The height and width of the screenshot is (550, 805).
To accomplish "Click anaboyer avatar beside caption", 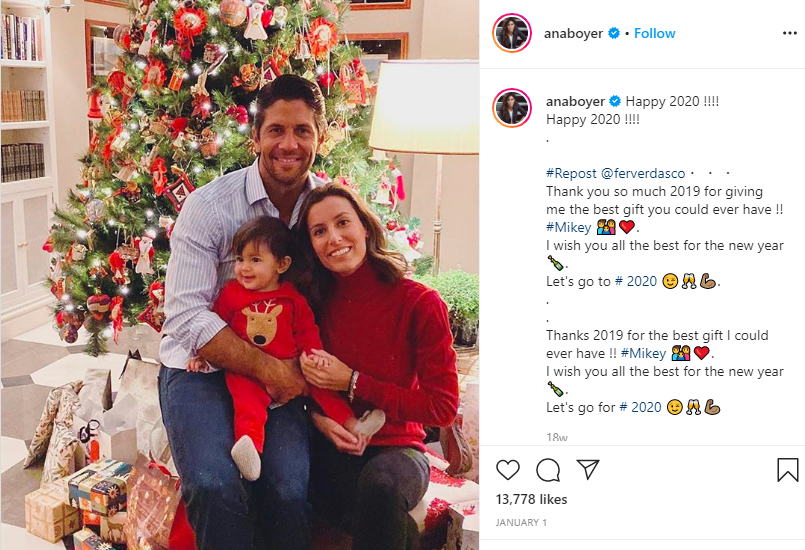I will (x=511, y=108).
